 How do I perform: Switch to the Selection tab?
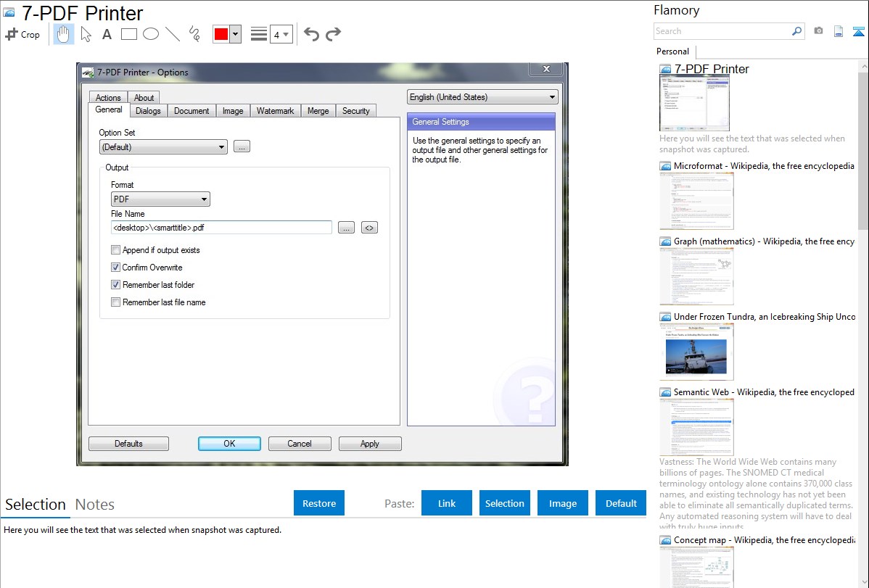[36, 505]
